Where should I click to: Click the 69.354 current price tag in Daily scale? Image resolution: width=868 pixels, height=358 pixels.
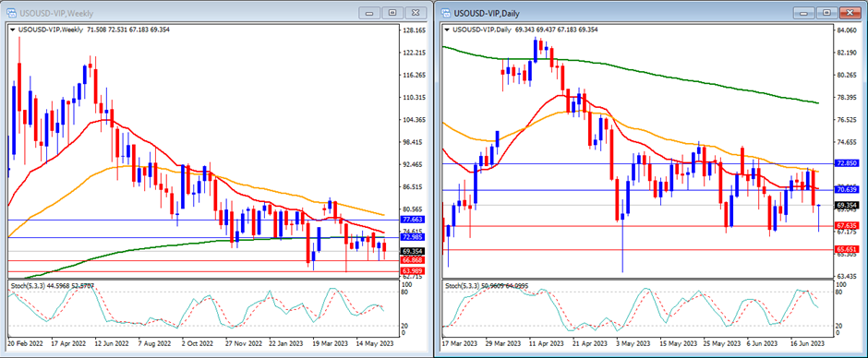[x=847, y=205]
